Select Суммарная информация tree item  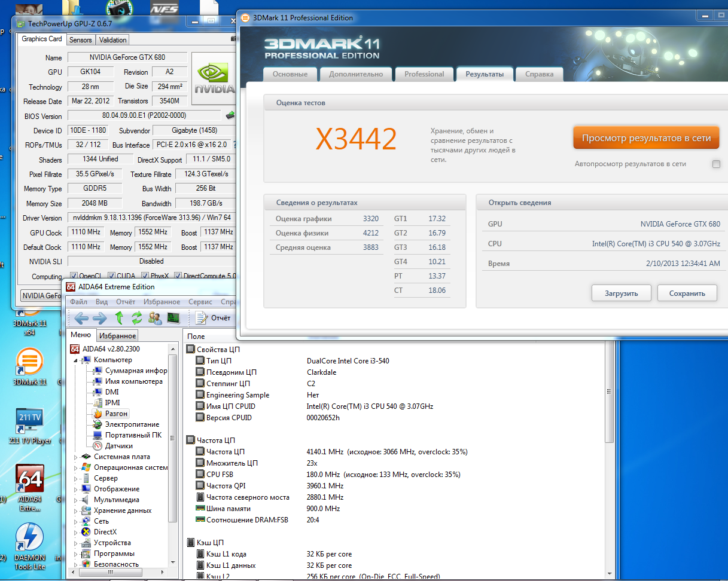click(x=130, y=371)
